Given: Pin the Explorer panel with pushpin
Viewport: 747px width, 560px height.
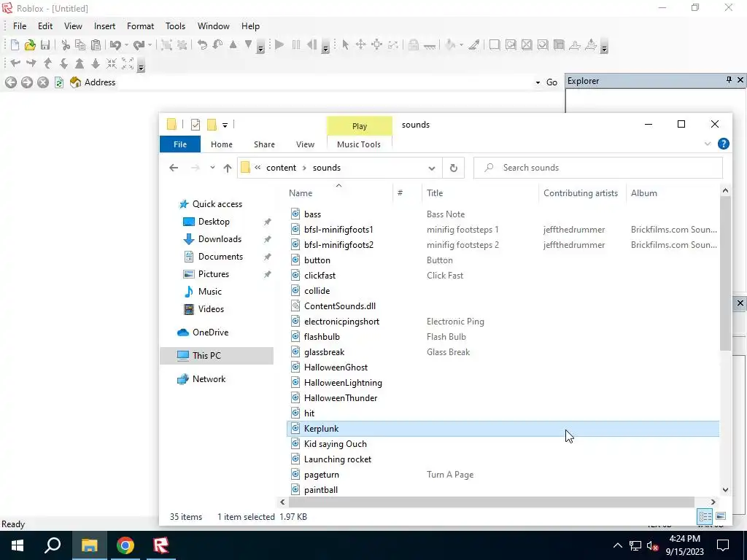Looking at the screenshot, I should click(x=729, y=80).
